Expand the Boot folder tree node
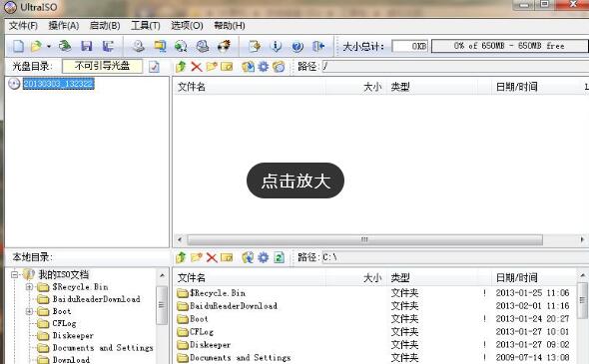 pos(29,311)
